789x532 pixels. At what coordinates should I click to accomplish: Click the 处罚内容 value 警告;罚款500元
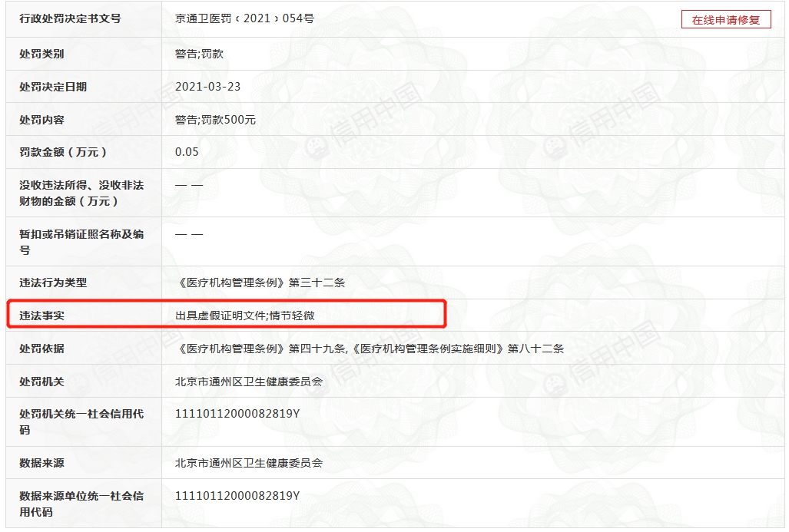coord(215,120)
